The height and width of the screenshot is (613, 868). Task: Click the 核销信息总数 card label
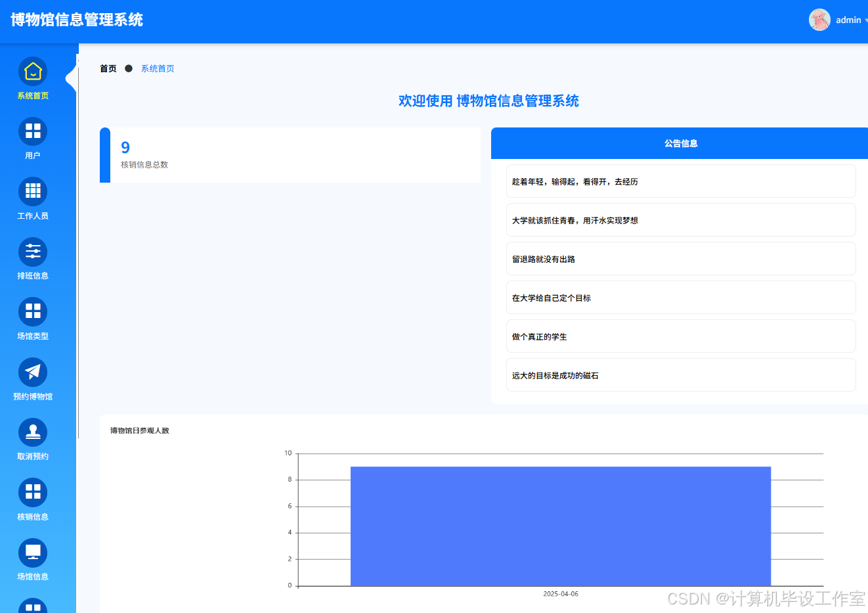[x=144, y=165]
